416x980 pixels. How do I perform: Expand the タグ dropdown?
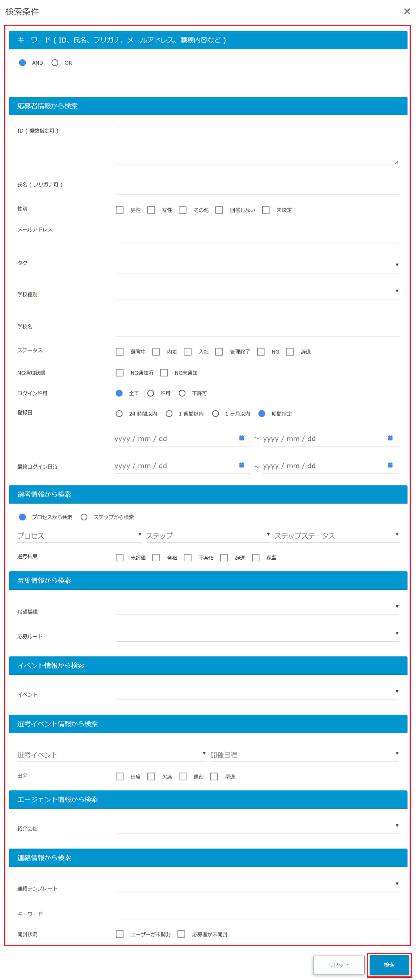tap(257, 265)
